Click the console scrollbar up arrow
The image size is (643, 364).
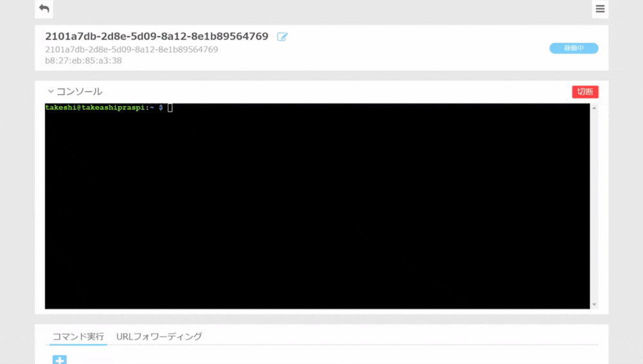point(594,108)
